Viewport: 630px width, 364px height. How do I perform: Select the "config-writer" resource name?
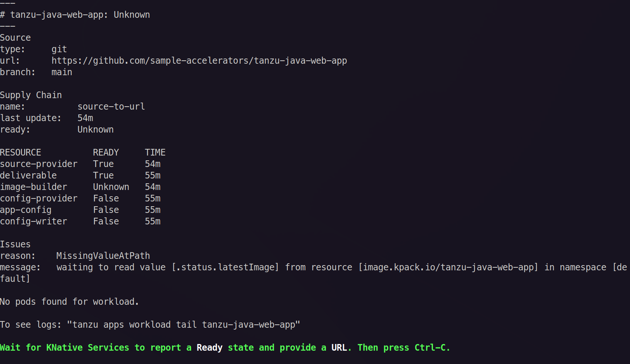click(x=34, y=221)
